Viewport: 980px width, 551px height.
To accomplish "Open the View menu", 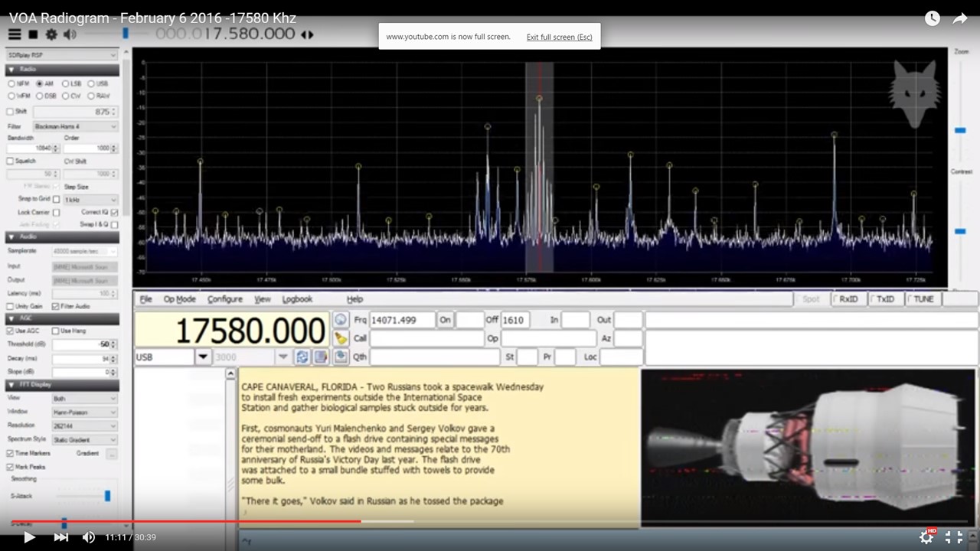I will point(263,299).
